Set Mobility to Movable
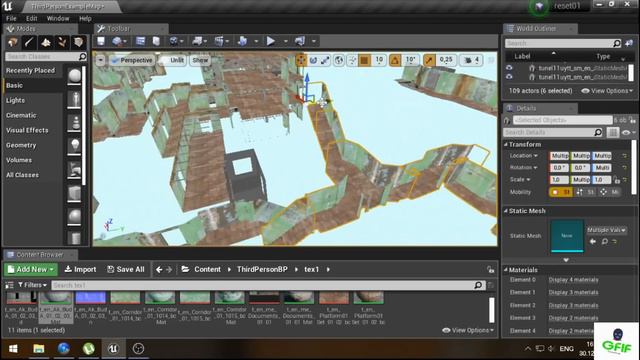This screenshot has height=360, width=640. click(609, 192)
